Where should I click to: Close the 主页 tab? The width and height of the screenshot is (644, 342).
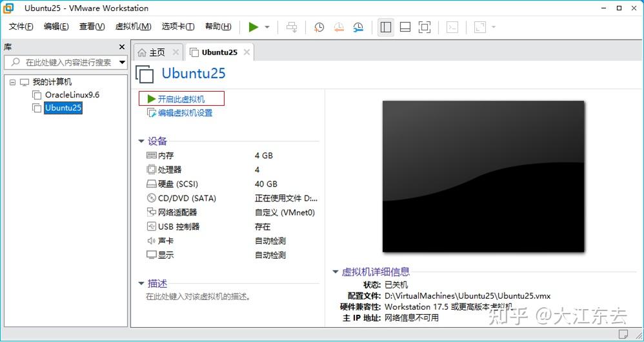pos(176,52)
